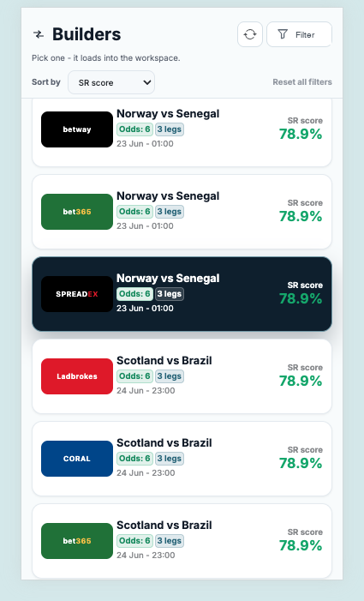The height and width of the screenshot is (601, 364).
Task: Click the refresh arrows icon button
Action: click(x=250, y=34)
